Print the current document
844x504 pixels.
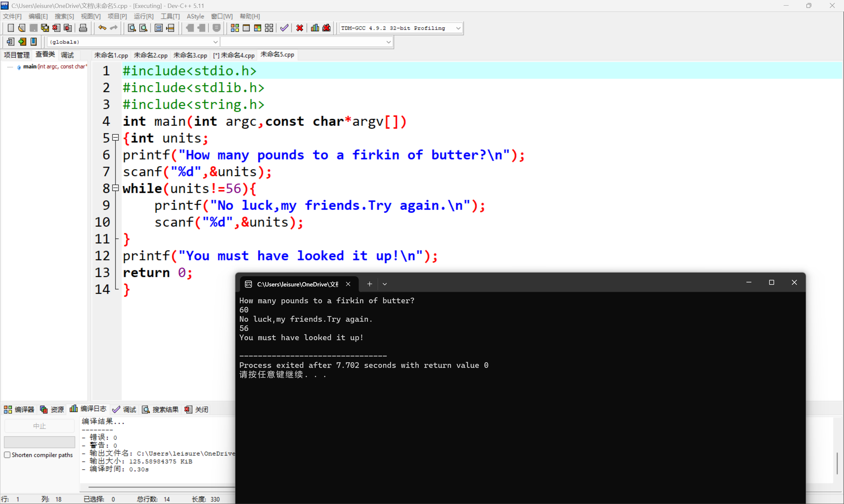point(83,28)
